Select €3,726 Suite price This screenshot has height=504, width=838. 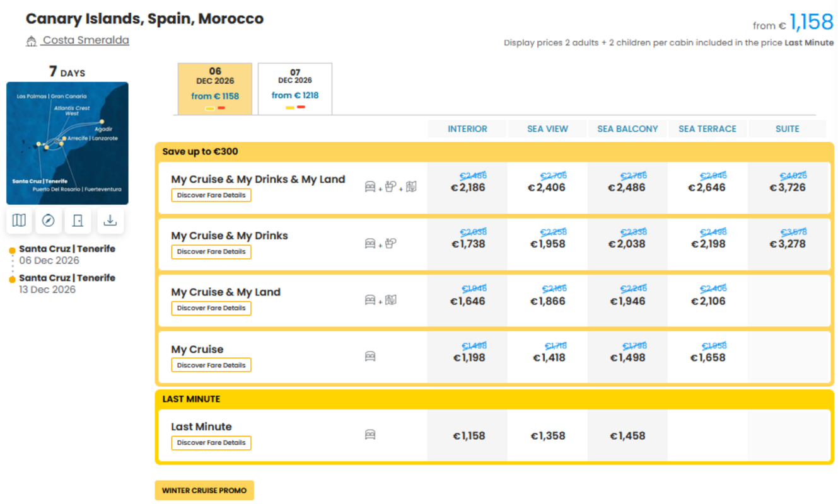[x=788, y=188]
